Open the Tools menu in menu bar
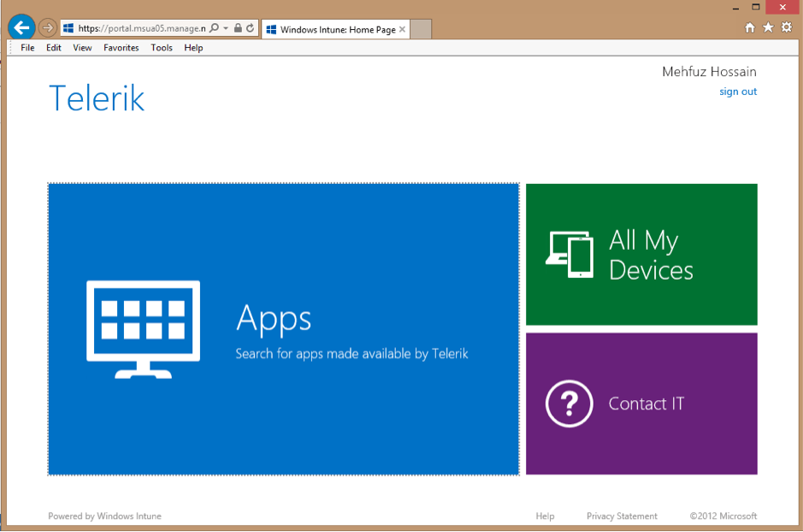Screen dimensions: 803x532 pos(162,48)
